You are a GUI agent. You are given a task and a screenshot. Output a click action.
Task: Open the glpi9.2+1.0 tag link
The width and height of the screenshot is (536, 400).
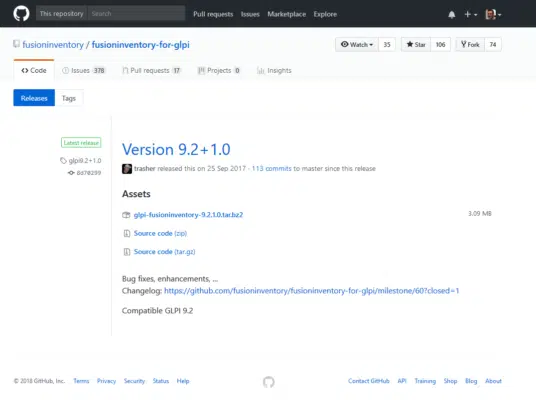85,160
